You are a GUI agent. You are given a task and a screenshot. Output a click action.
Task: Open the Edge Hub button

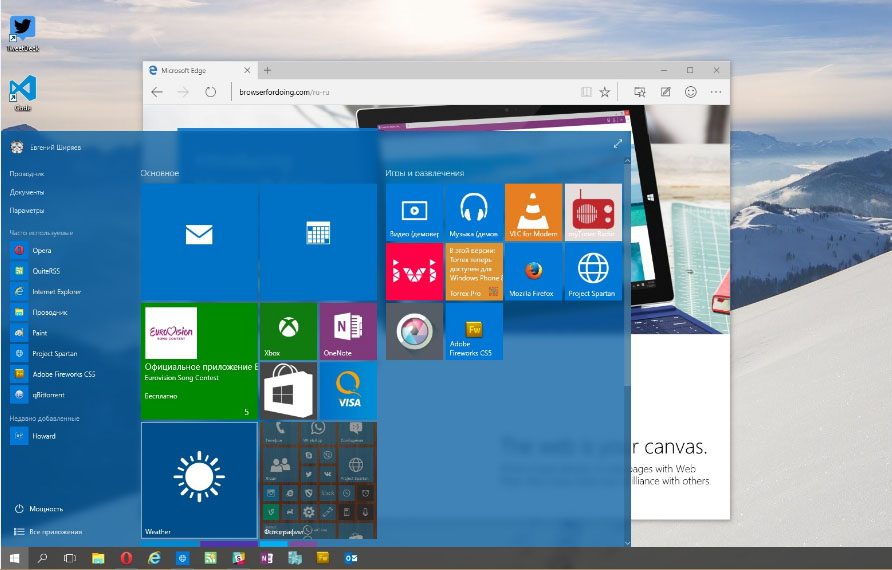[639, 92]
